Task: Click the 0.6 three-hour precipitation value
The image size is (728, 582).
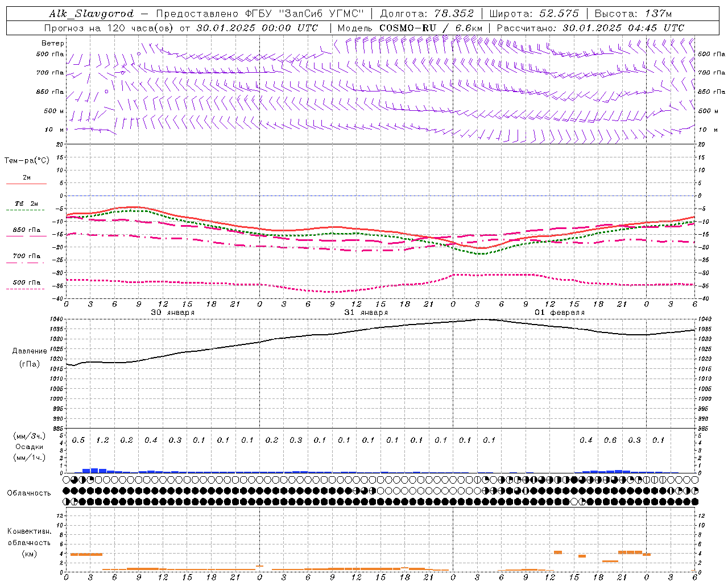Action: [x=610, y=440]
